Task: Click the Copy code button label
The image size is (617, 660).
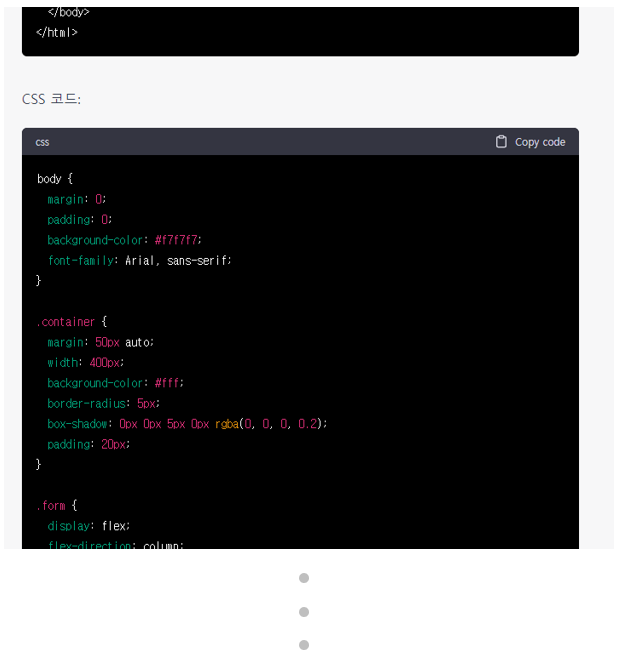Action: tap(540, 142)
